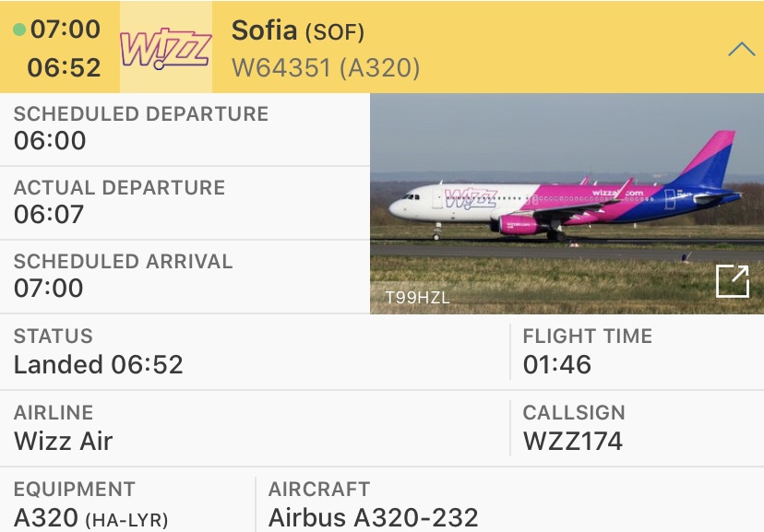Click the Wizz Air airline logo
This screenshot has width=764, height=532.
(166, 48)
